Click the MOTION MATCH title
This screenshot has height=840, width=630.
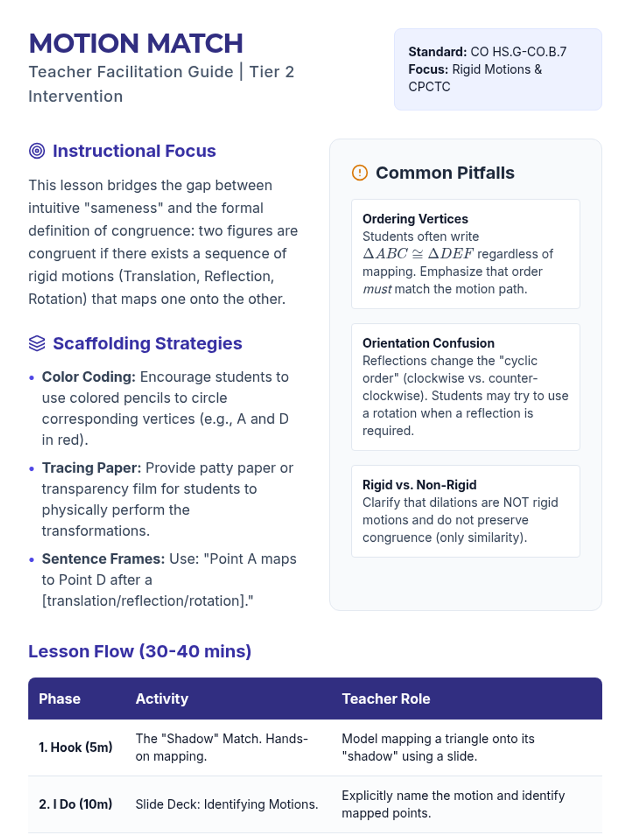pyautogui.click(x=136, y=44)
